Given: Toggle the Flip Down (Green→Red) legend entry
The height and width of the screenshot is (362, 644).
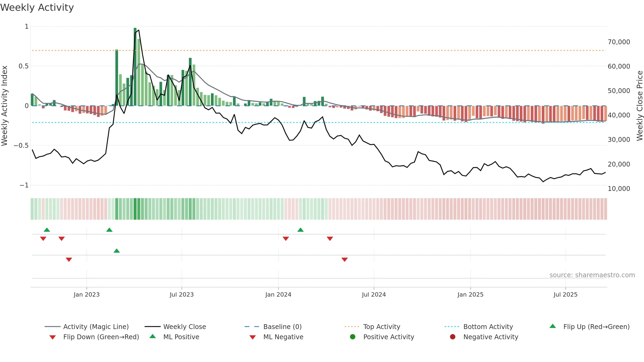Looking at the screenshot, I should pos(94,337).
